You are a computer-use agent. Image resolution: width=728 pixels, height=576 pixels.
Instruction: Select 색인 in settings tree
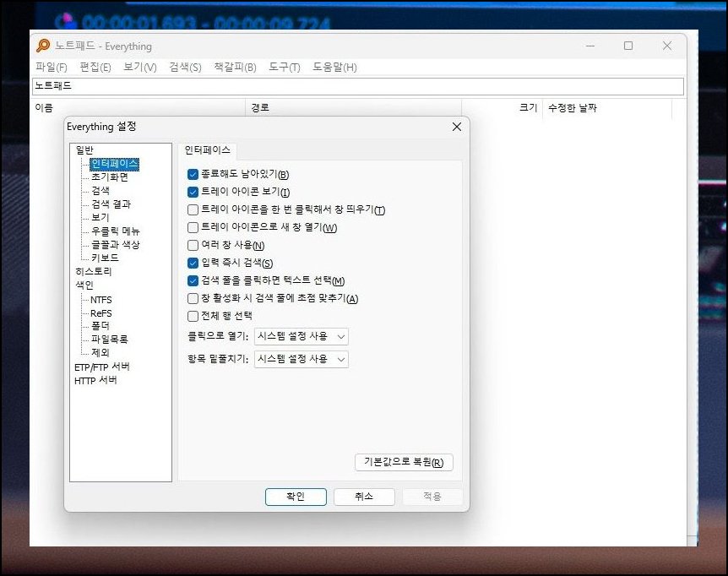(84, 285)
